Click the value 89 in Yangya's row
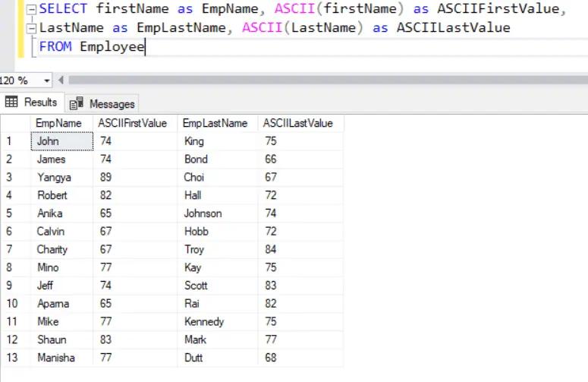Image resolution: width=588 pixels, height=382 pixels. click(x=105, y=177)
